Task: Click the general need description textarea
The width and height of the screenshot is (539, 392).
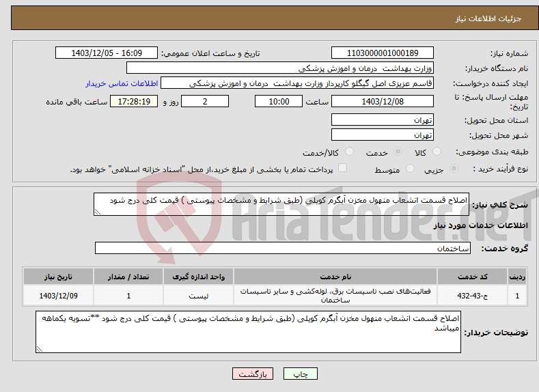Action: 281,204
